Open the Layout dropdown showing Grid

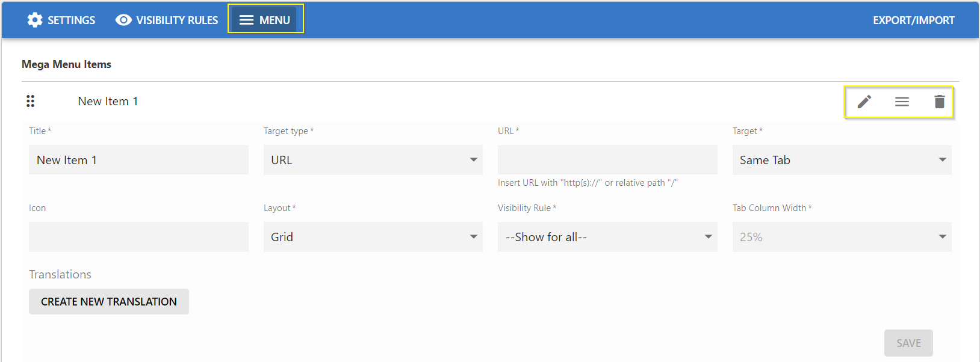[x=373, y=237]
